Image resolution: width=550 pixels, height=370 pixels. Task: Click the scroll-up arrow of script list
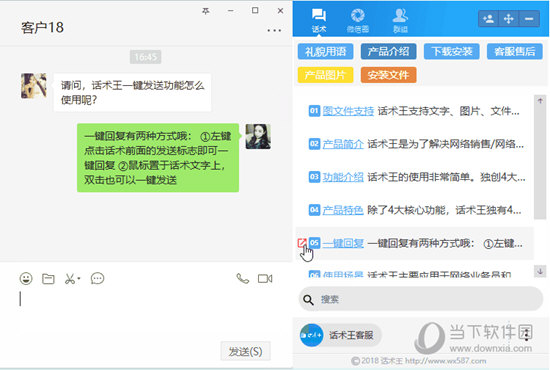pos(540,101)
